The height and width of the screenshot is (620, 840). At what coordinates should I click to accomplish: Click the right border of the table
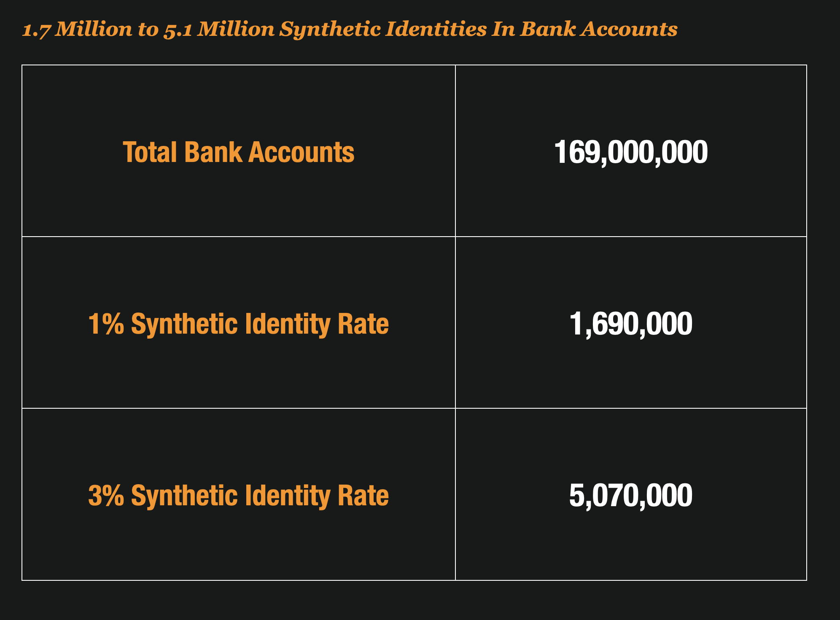coord(807,323)
